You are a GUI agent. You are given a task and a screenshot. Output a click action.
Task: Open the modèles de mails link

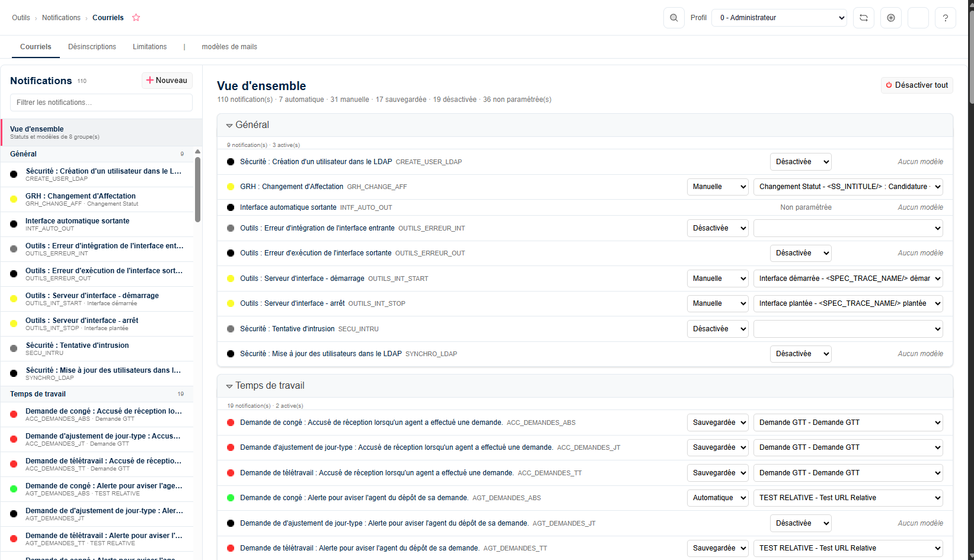coord(229,47)
